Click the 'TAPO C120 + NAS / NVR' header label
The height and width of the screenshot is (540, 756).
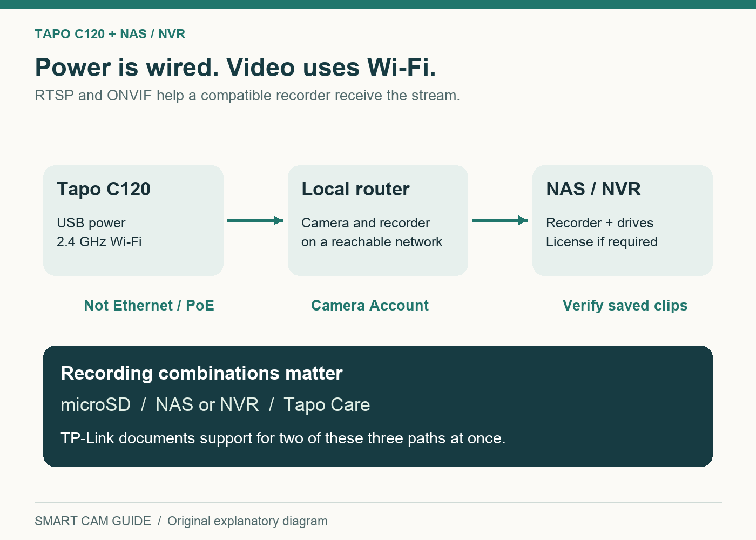click(110, 34)
